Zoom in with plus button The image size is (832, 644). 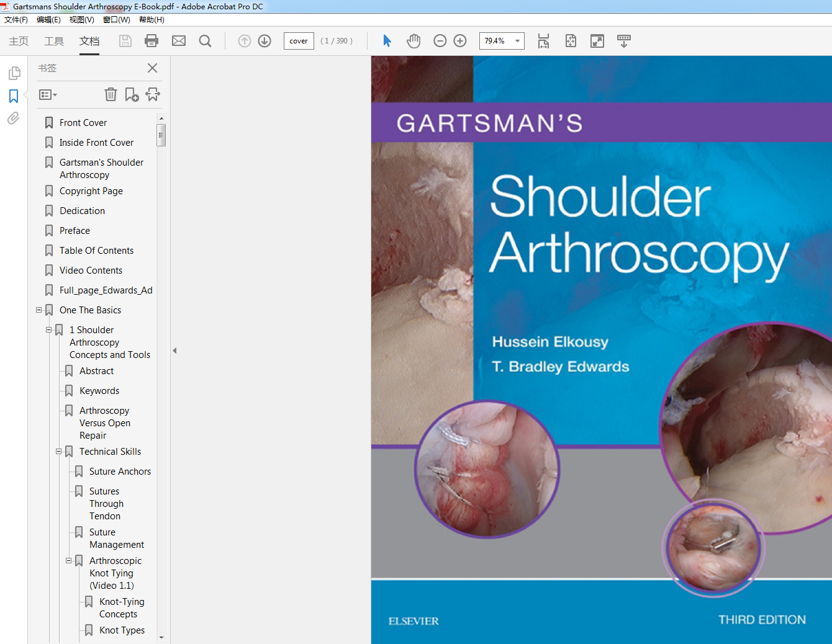[460, 41]
